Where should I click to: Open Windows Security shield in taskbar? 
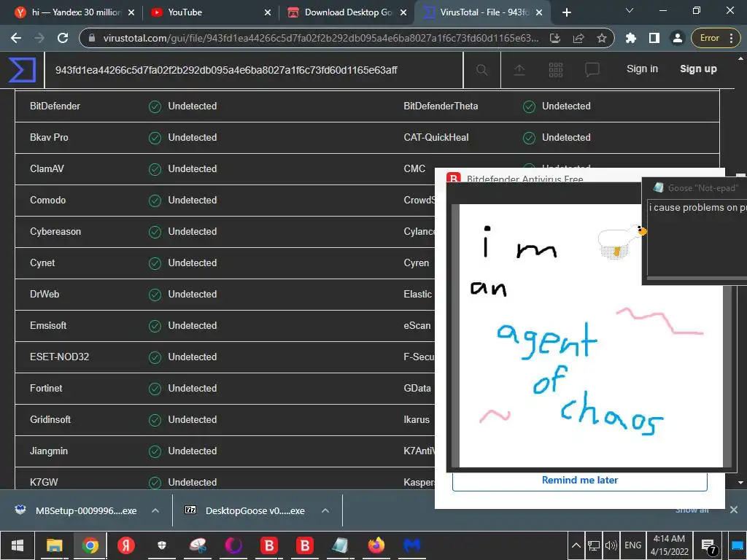[161, 545]
